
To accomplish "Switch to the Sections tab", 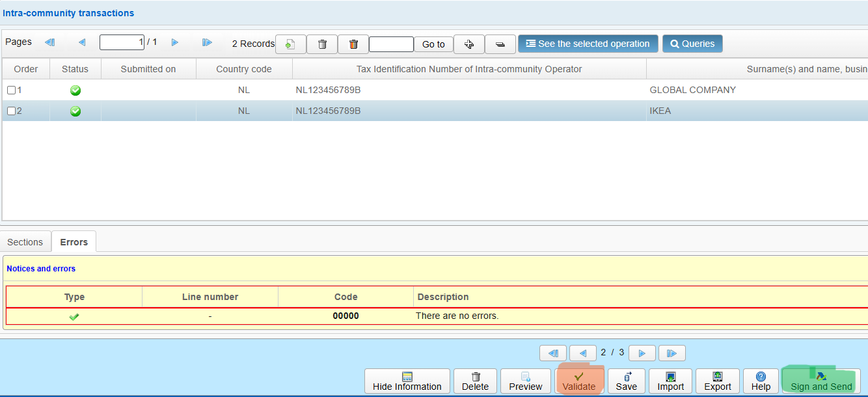I will click(x=25, y=242).
